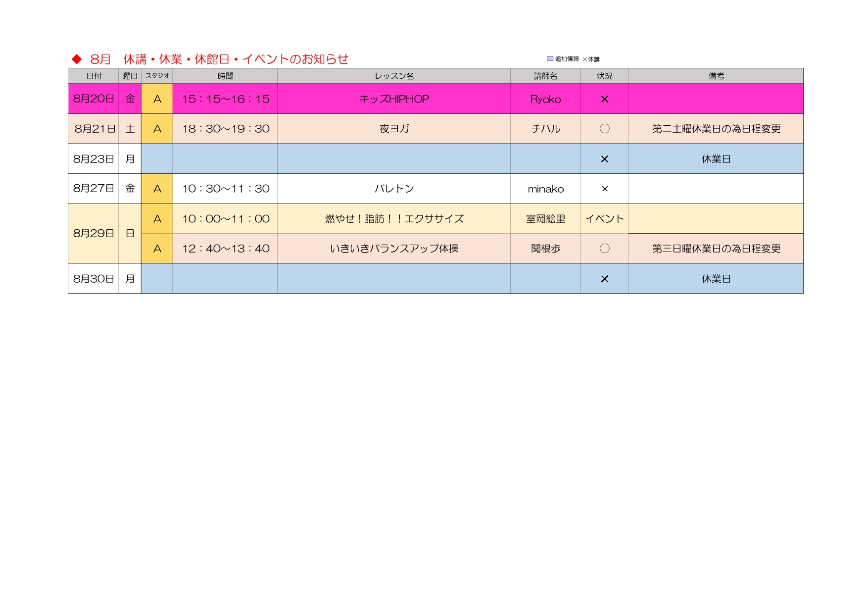Click studio 'A' in the バレトン row
868x614 pixels.
(x=157, y=189)
